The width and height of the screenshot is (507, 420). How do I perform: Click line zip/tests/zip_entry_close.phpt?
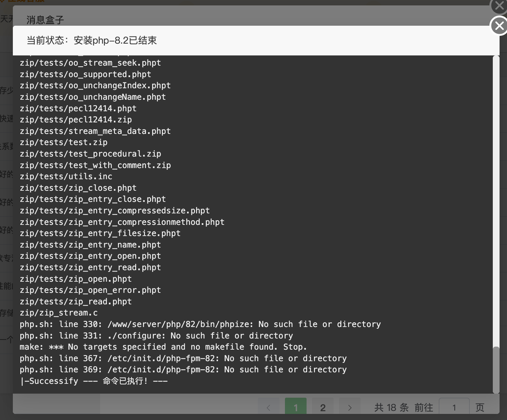(x=93, y=199)
